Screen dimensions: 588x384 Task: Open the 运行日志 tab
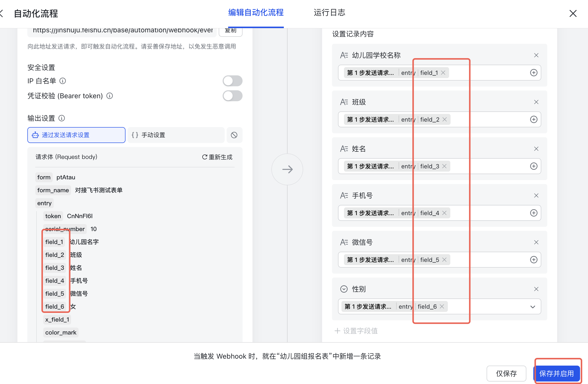coord(329,12)
